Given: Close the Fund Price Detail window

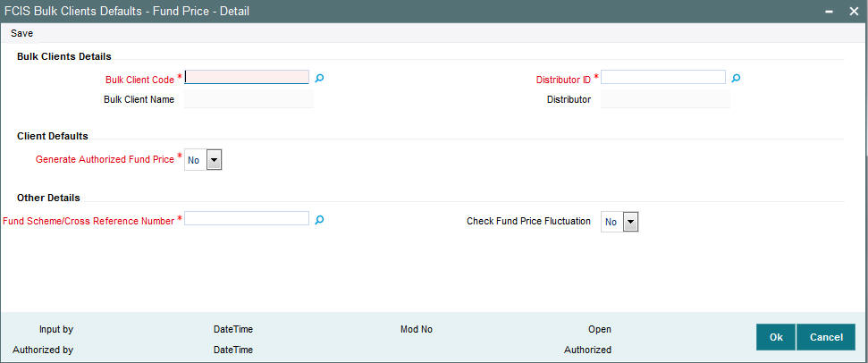Looking at the screenshot, I should click(x=854, y=11).
